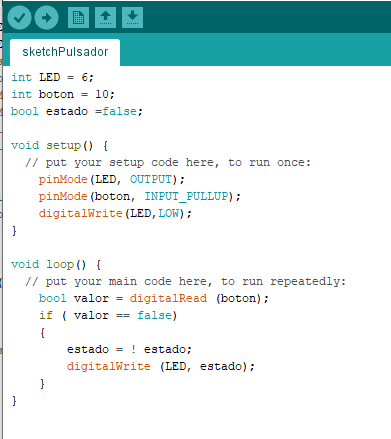The height and width of the screenshot is (439, 391).
Task: Save the sketch with the down-arrow icon
Action: (x=132, y=17)
